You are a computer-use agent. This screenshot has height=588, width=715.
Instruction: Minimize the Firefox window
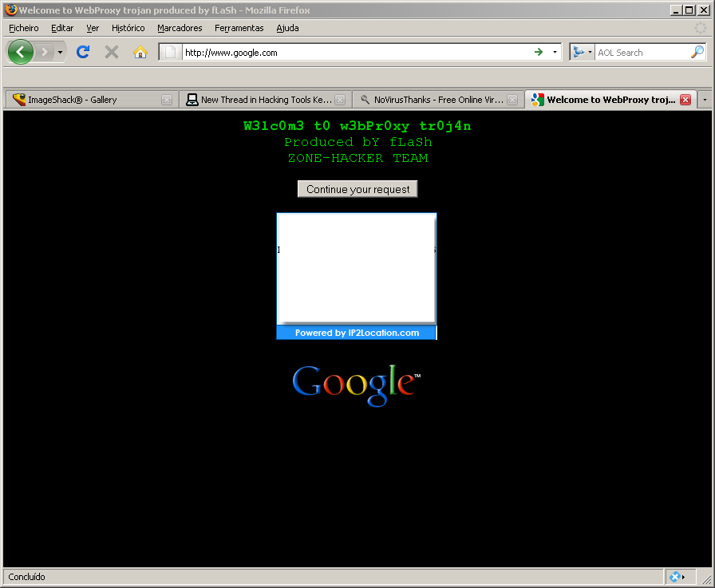(676, 10)
